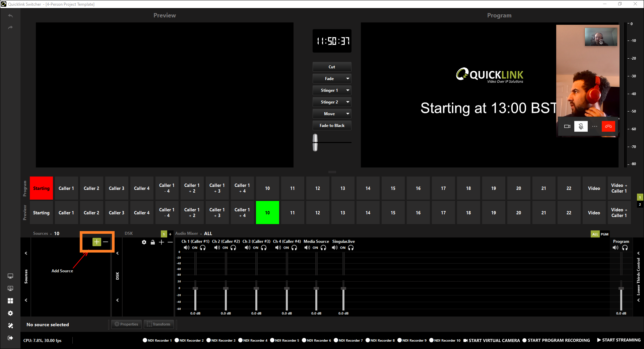
Task: Select green scene 10 in Preview row
Action: coord(267,213)
